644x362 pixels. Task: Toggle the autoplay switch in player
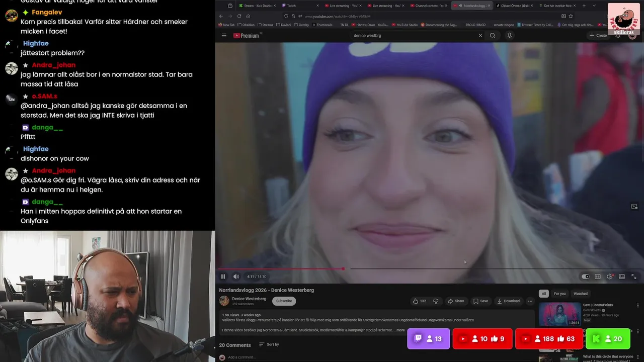(585, 277)
